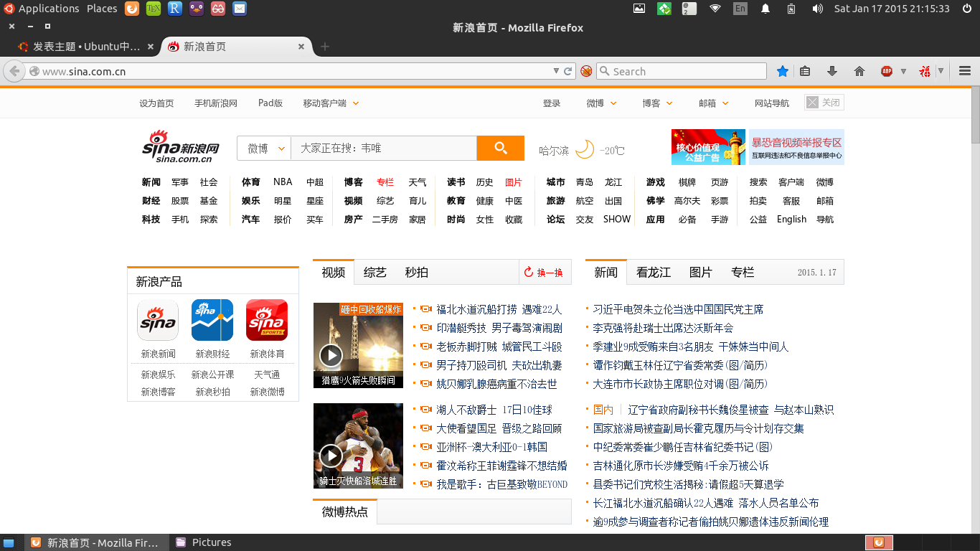This screenshot has height=551, width=980.
Task: Reload the page with refresh icon
Action: [x=568, y=71]
